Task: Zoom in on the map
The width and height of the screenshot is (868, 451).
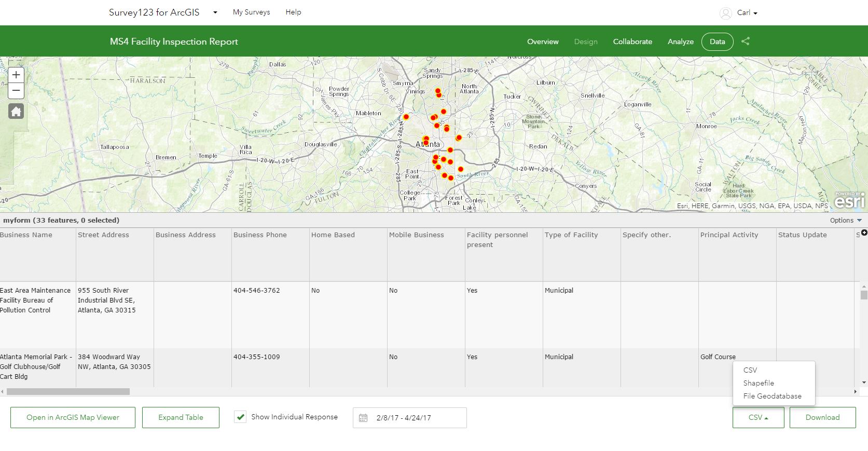Action: (x=16, y=75)
